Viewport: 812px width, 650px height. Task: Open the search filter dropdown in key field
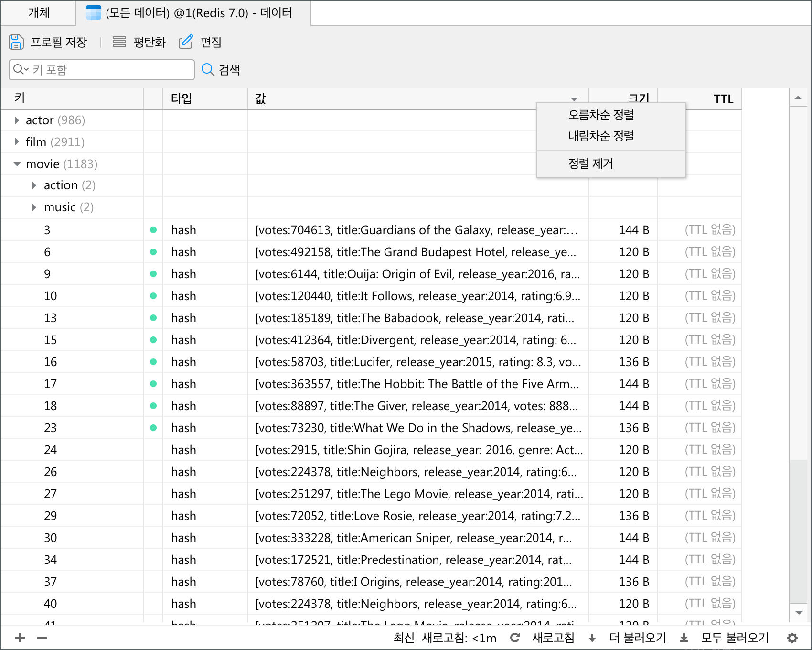click(21, 70)
